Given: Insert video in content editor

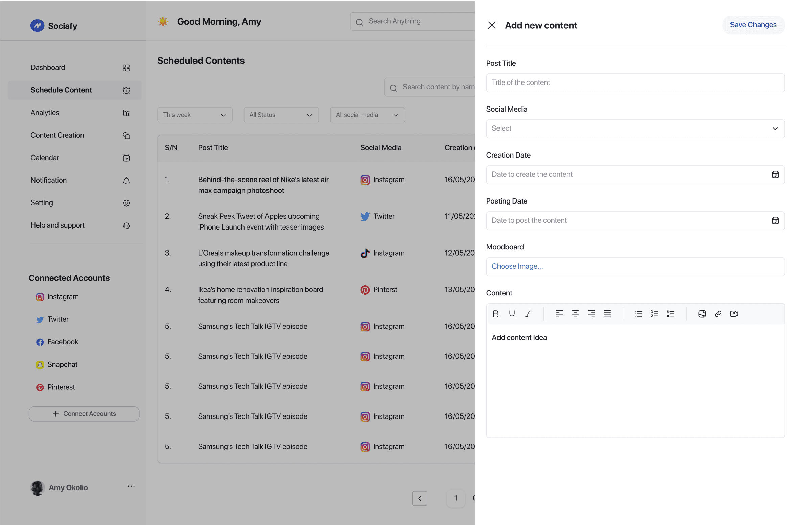Looking at the screenshot, I should [734, 314].
